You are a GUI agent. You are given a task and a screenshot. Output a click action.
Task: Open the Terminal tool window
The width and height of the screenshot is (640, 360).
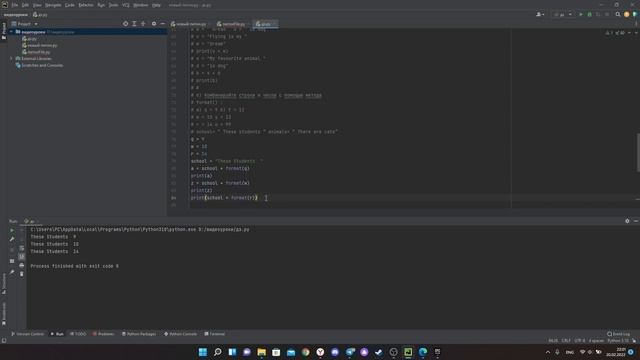pyautogui.click(x=215, y=334)
